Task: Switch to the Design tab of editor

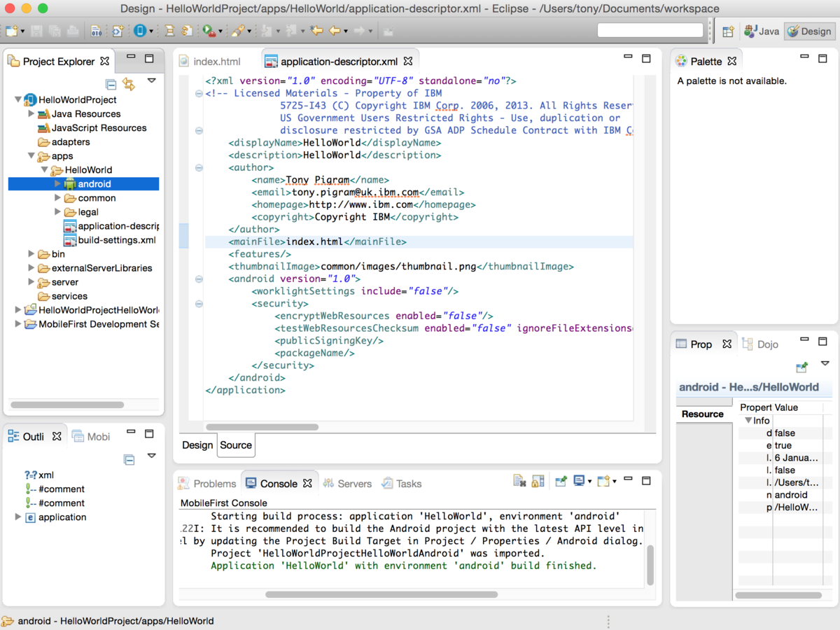Action: click(x=197, y=445)
